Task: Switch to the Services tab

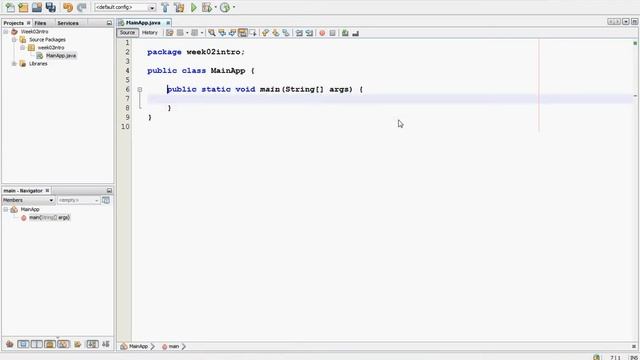Action: [x=68, y=23]
